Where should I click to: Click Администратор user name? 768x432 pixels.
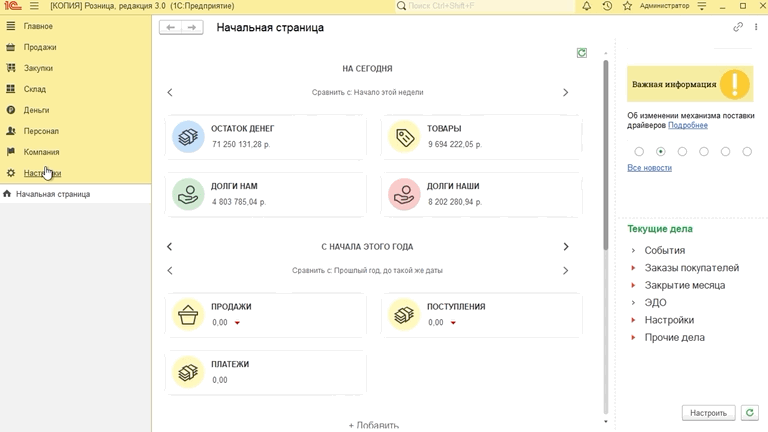(x=664, y=6)
